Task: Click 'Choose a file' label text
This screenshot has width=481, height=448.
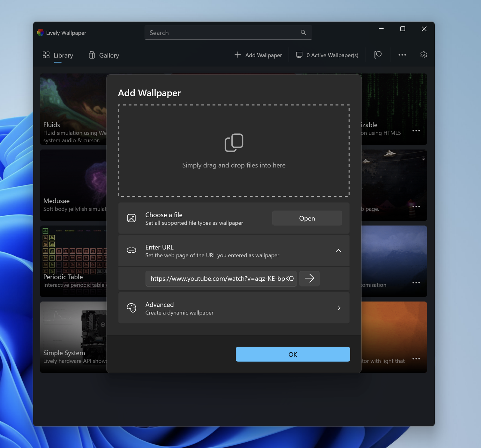Action: point(164,215)
